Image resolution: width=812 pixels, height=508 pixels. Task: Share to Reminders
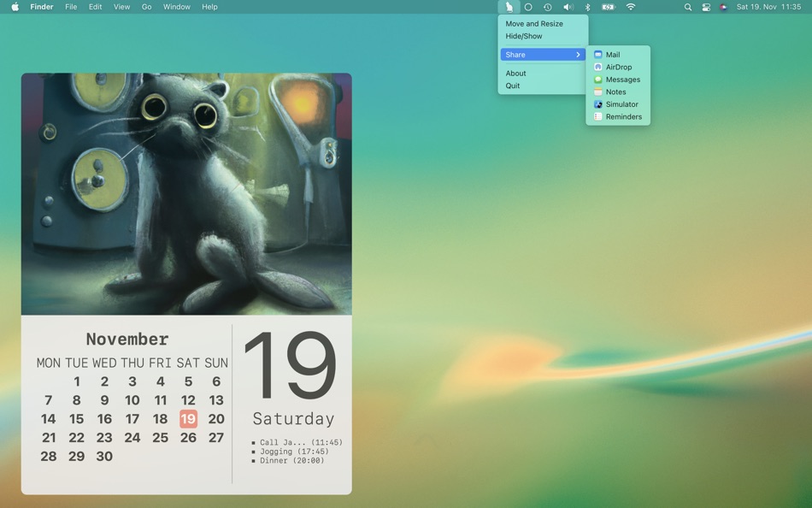pos(618,116)
